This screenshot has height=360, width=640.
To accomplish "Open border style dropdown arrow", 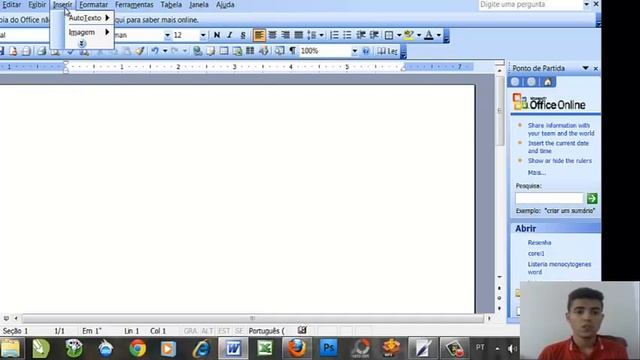I will (x=399, y=35).
